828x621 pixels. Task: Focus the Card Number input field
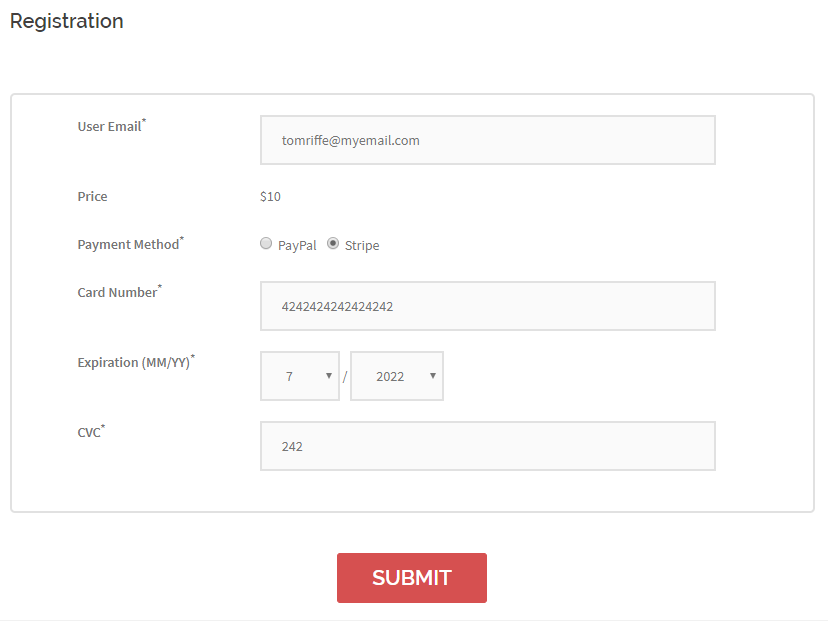pyautogui.click(x=487, y=306)
